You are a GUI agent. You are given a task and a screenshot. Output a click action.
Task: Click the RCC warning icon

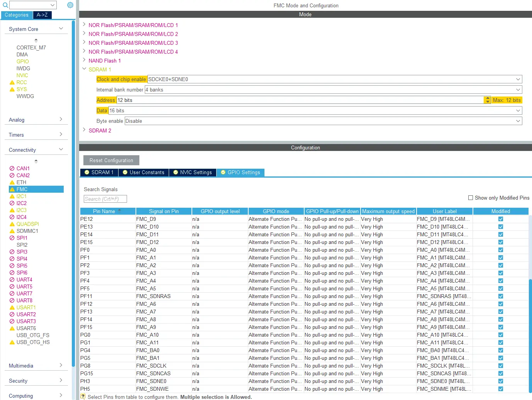pos(12,83)
